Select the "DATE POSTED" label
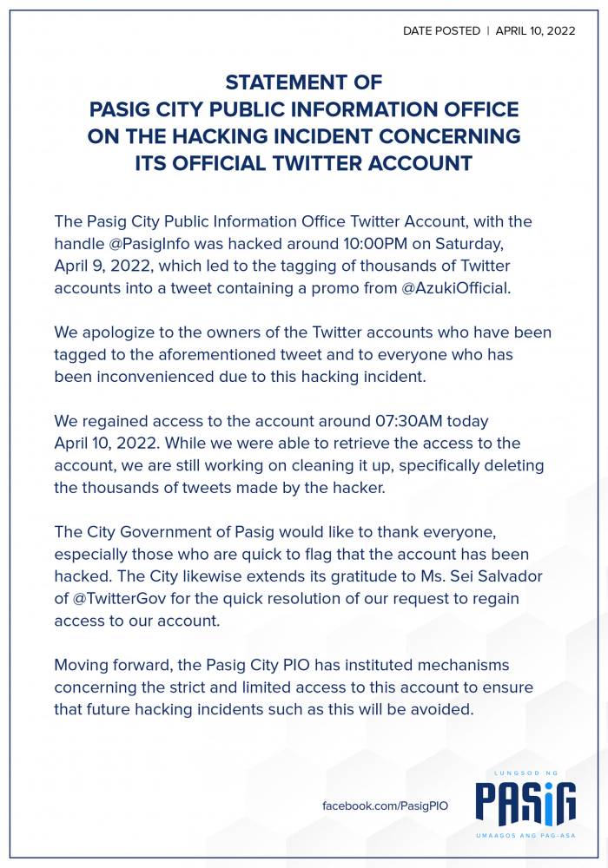608x868 pixels. tap(441, 30)
